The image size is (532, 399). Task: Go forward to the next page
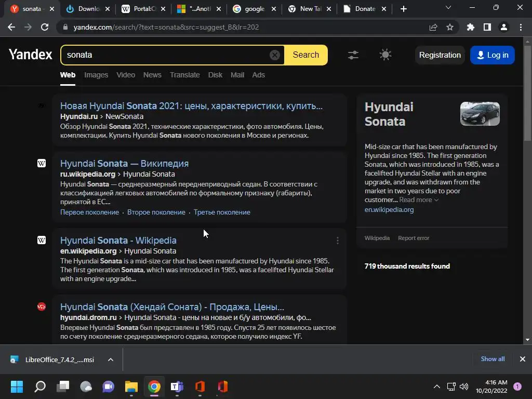[x=28, y=27]
